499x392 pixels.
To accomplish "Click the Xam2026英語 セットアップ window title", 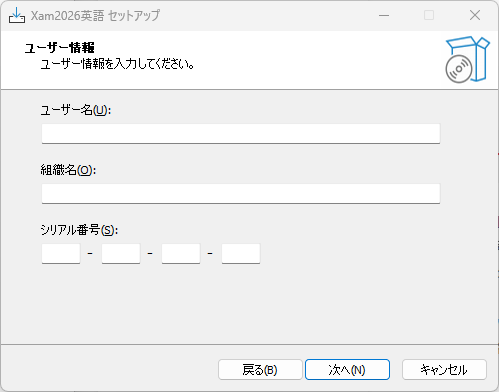I will point(95,16).
